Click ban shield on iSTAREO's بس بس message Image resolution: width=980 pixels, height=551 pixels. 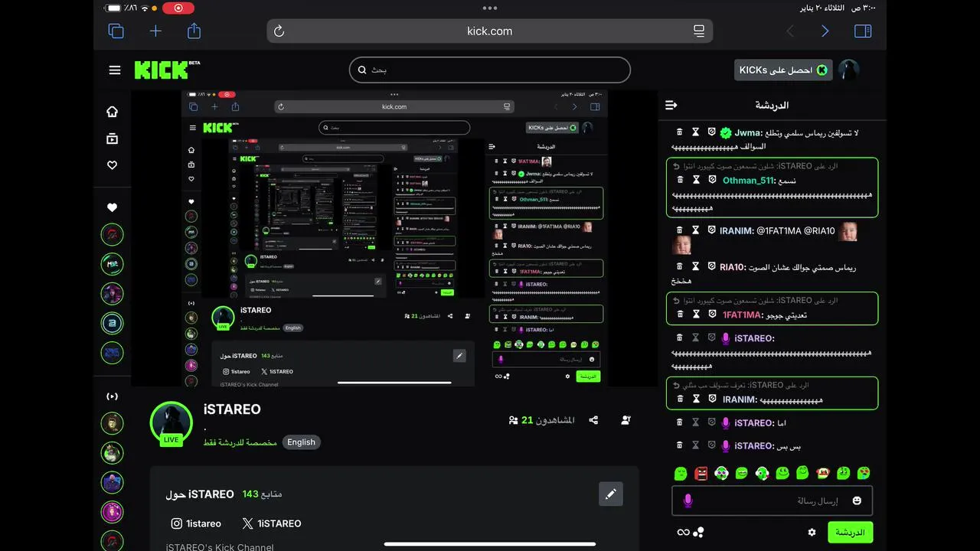tap(711, 445)
